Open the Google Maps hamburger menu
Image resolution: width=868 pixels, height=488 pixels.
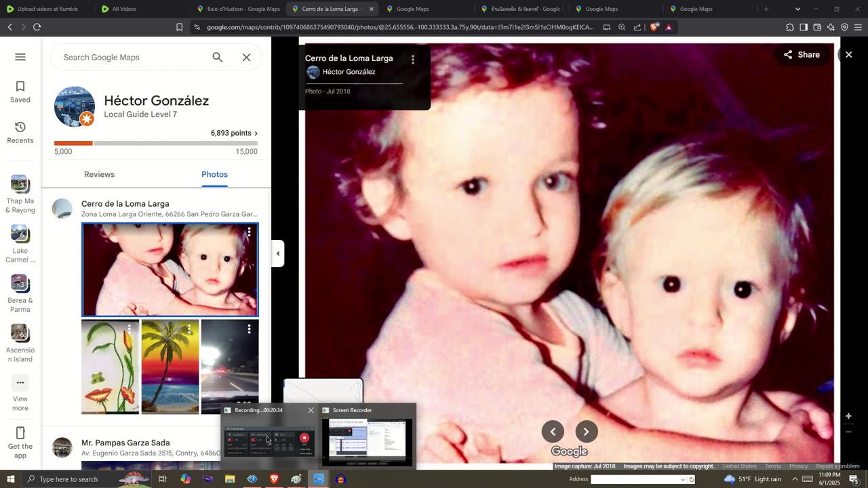click(x=20, y=57)
